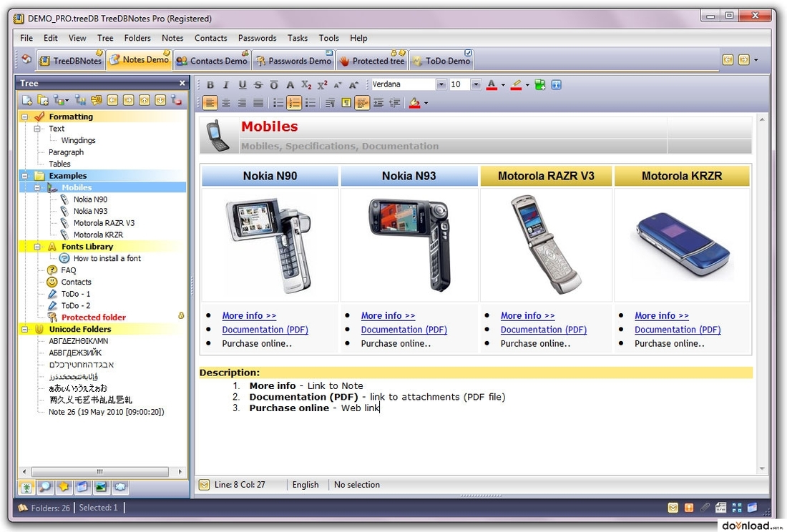Viewport: 787px width, 532px height.
Task: Select How to install a font note
Action: click(107, 258)
